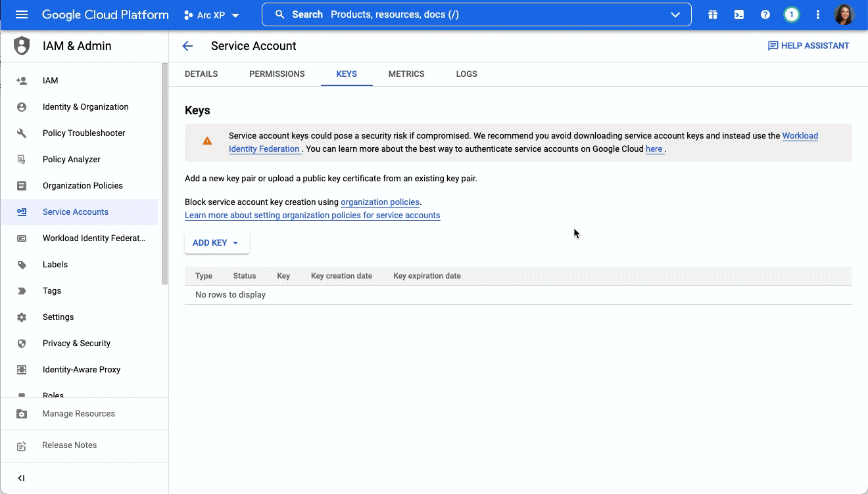Screen dimensions: 868x494
Task: Go back using the arrow next to Service Account
Action: pyautogui.click(x=187, y=46)
